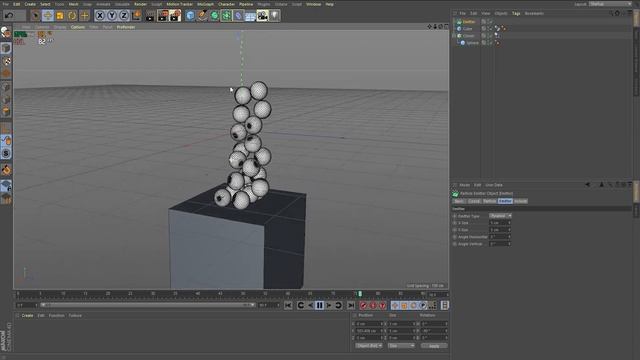Click the Light object icon
The height and width of the screenshot is (360, 640).
click(275, 16)
